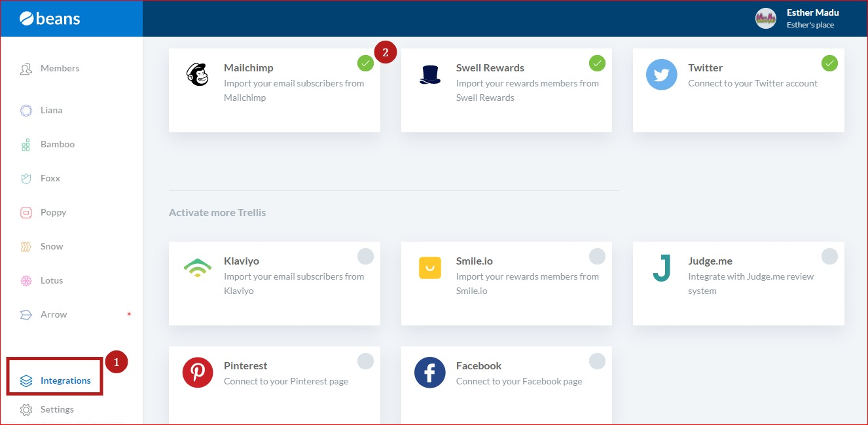
Task: Enable the Smile.io integration circle
Action: [x=597, y=256]
